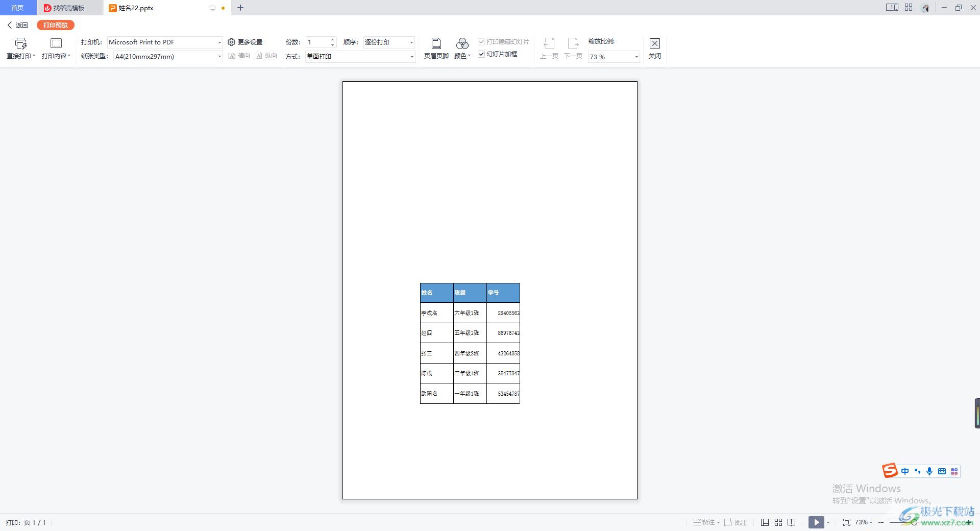The height and width of the screenshot is (531, 980).
Task: Toggle 幻灯片加框 checkbox
Action: tap(481, 54)
